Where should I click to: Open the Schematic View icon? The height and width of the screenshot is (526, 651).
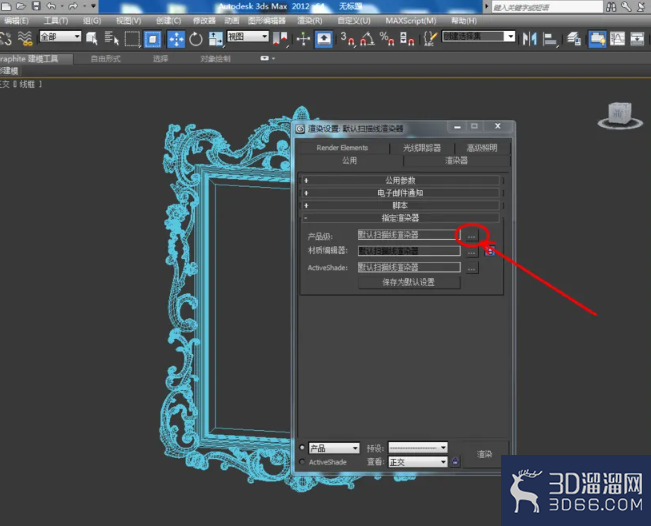637,39
